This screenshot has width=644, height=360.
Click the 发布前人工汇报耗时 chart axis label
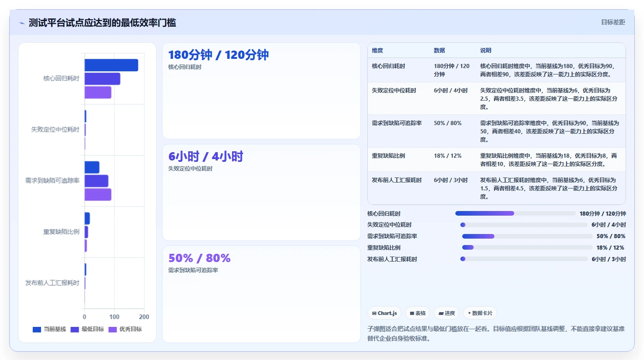[52, 283]
